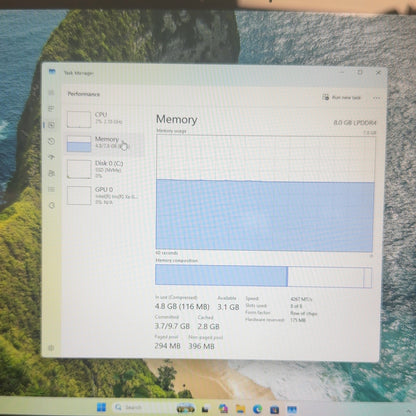The height and width of the screenshot is (416, 416).
Task: Show hidden system tray icons chevron
Action: (x=409, y=412)
